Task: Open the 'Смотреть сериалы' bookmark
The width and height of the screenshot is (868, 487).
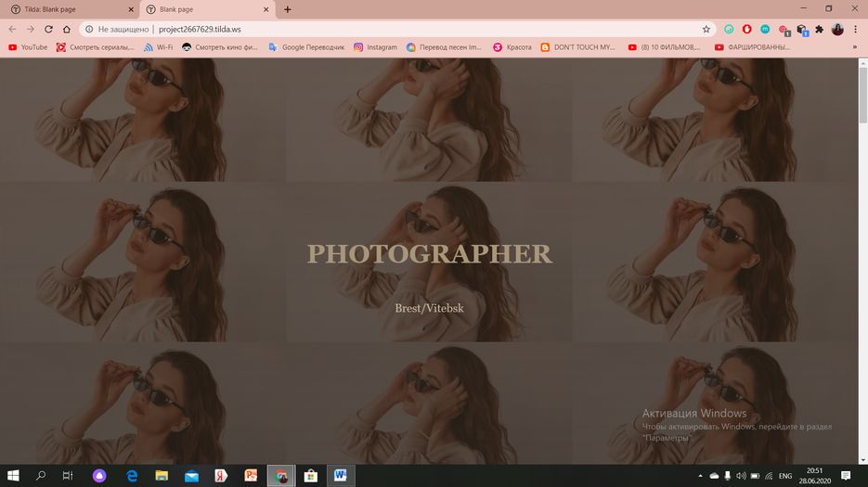Action: (96, 47)
